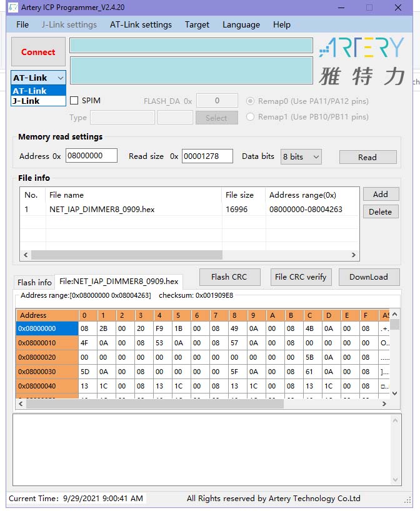Select Remap0 (Use PA11/PA12 pins) option
Screen dimensions: 420x513
click(x=251, y=101)
